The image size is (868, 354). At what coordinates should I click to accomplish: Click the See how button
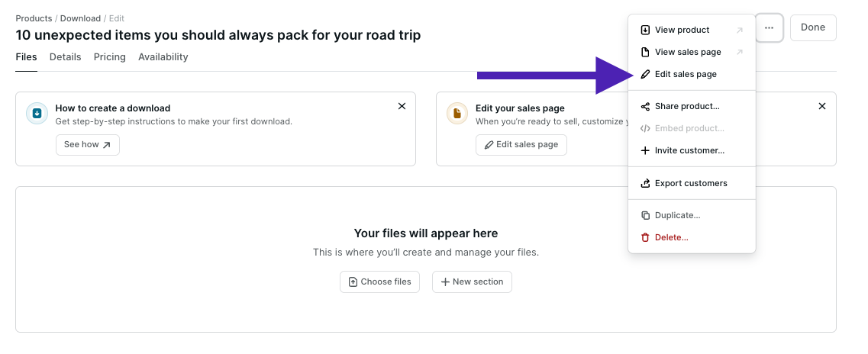(88, 145)
